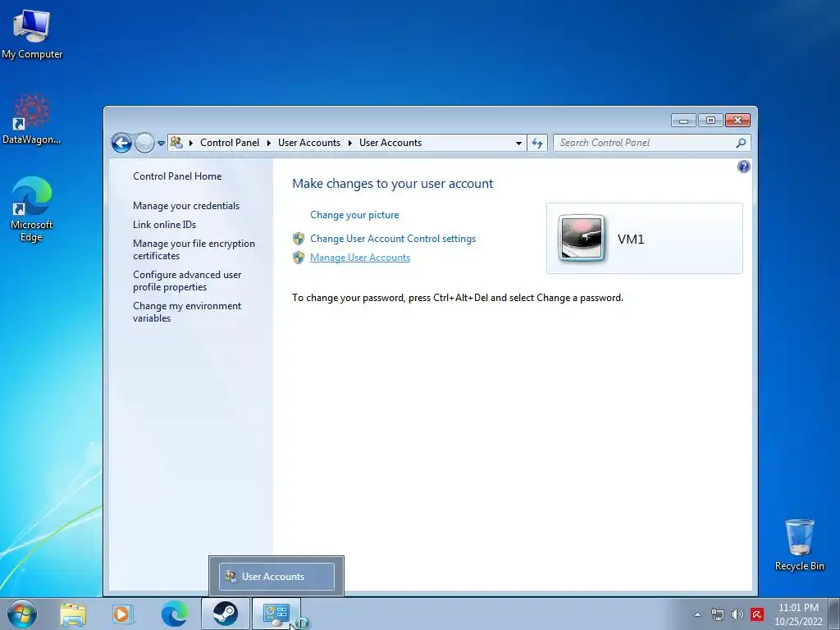Open the clock showing 11:01 PM
The height and width of the screenshot is (630, 840).
coord(798,614)
